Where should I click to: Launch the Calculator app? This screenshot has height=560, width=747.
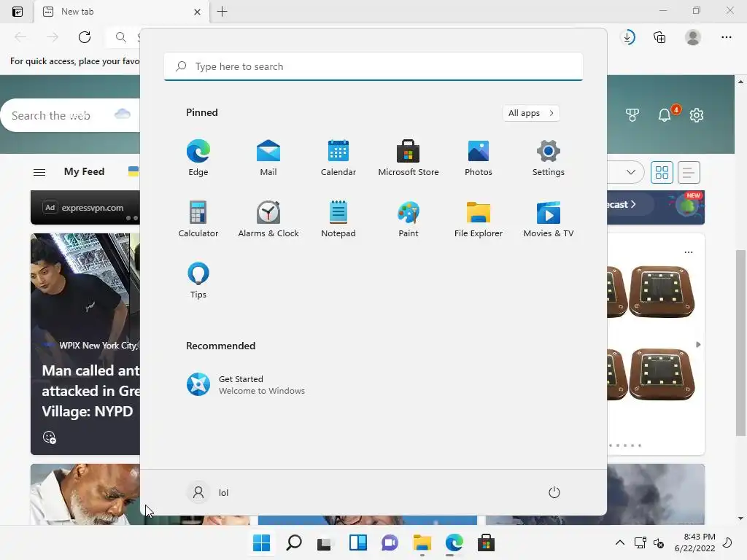pos(198,219)
